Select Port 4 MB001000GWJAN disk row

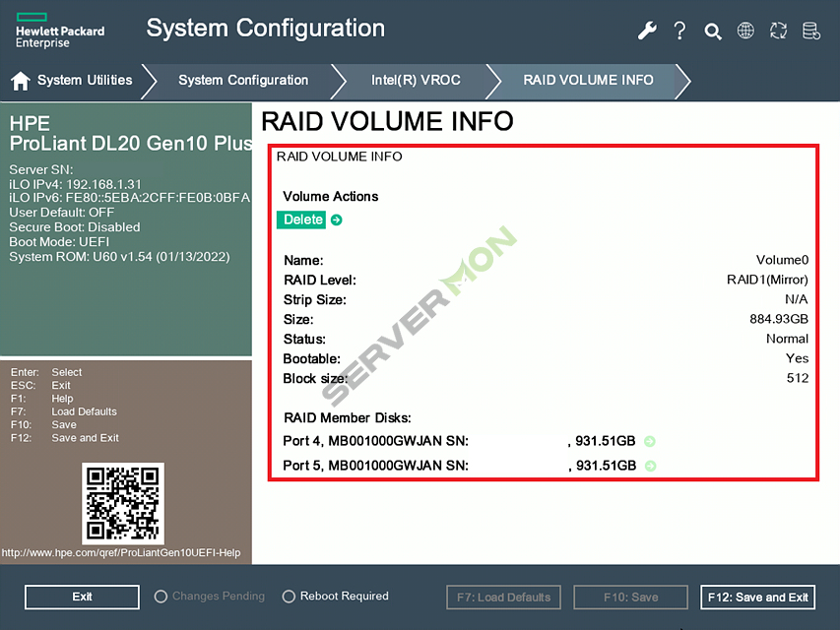(x=470, y=441)
